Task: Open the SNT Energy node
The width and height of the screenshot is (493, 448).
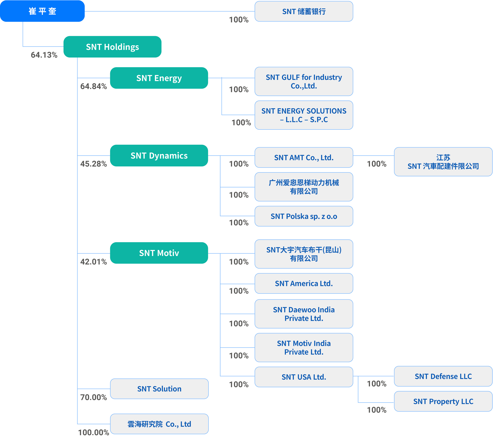Action: [x=159, y=78]
